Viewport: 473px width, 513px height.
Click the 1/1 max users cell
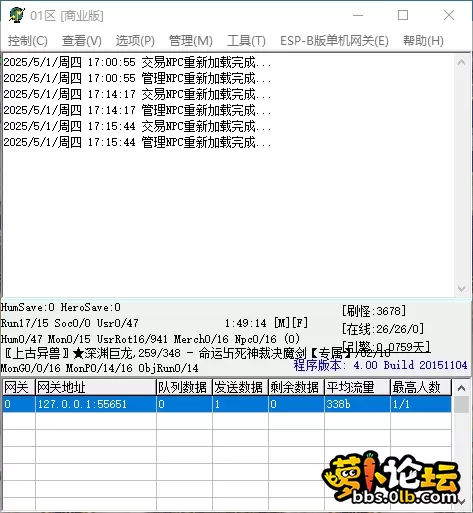(421, 404)
